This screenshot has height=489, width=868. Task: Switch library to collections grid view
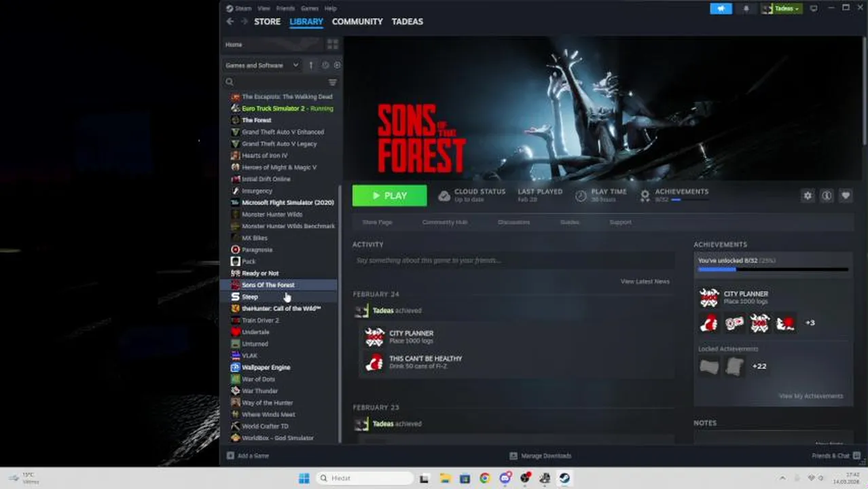(x=332, y=44)
